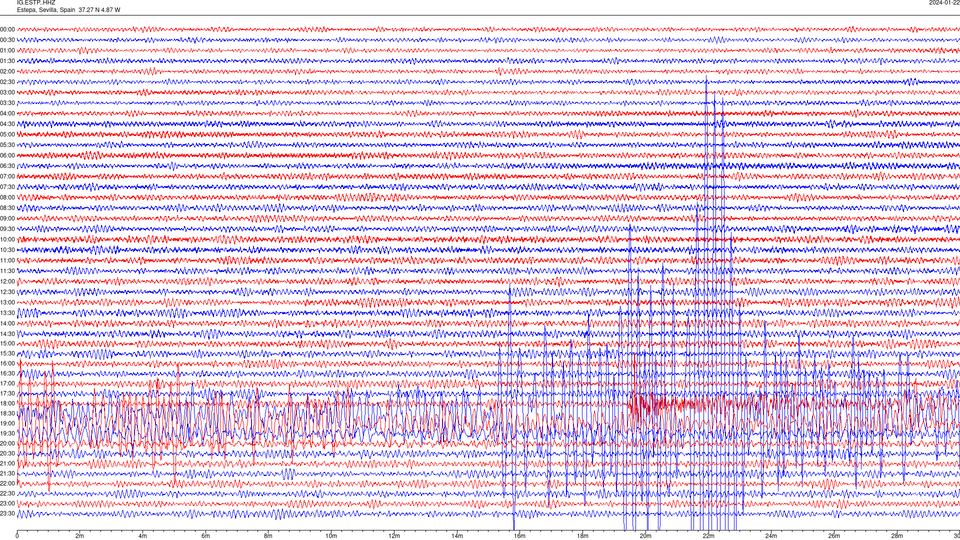The image size is (960, 540).
Task: Click the 22:00 row label
Action: (x=7, y=484)
